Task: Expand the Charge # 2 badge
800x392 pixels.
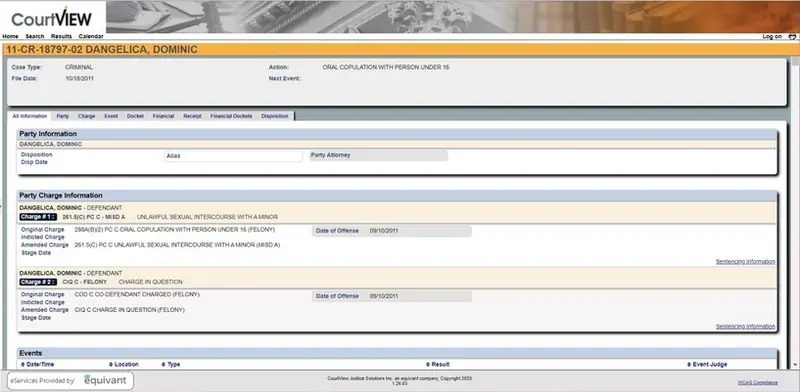Action: (x=38, y=282)
